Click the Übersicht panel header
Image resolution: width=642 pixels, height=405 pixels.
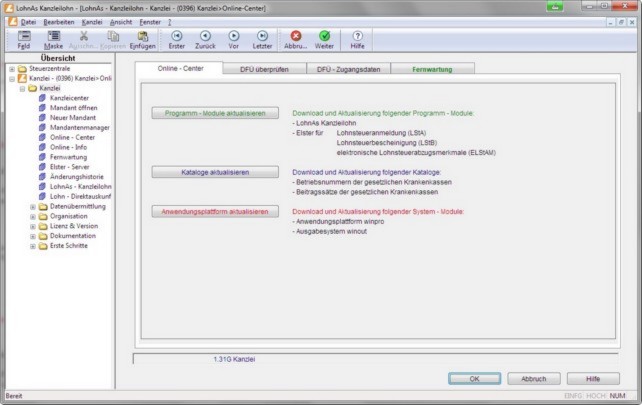pyautogui.click(x=58, y=58)
